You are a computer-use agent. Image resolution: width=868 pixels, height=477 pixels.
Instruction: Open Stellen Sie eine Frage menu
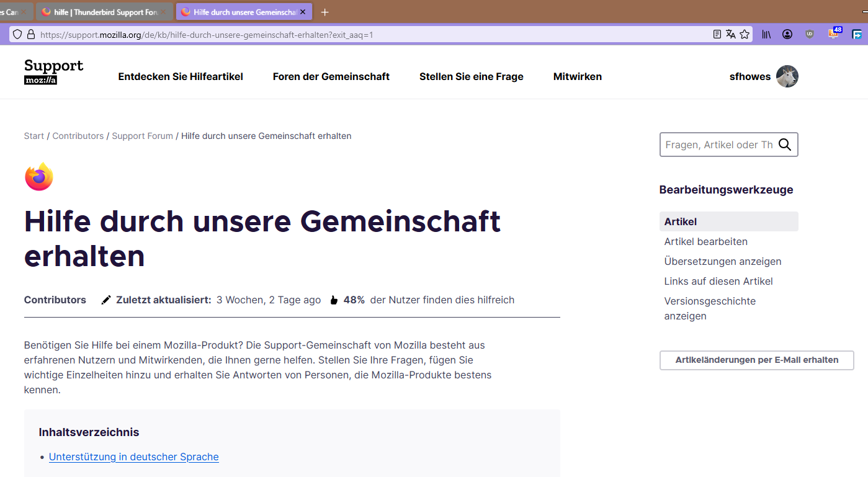click(x=472, y=76)
